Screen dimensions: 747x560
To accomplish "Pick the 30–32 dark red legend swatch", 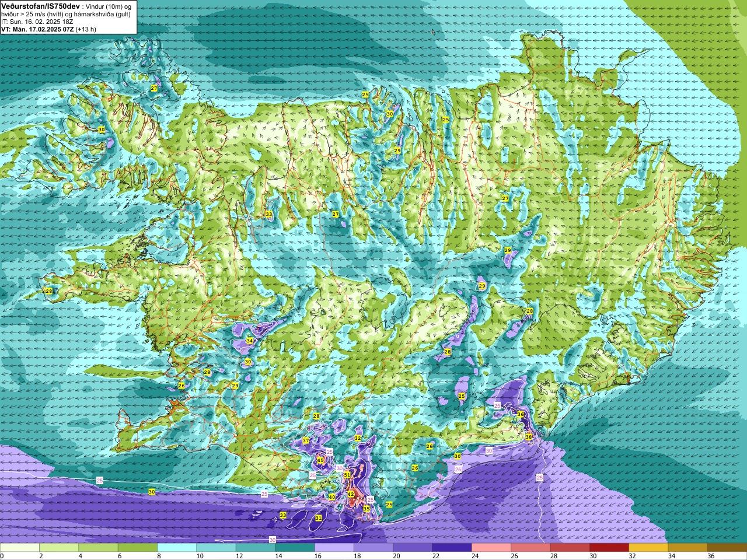I will pos(609,548).
